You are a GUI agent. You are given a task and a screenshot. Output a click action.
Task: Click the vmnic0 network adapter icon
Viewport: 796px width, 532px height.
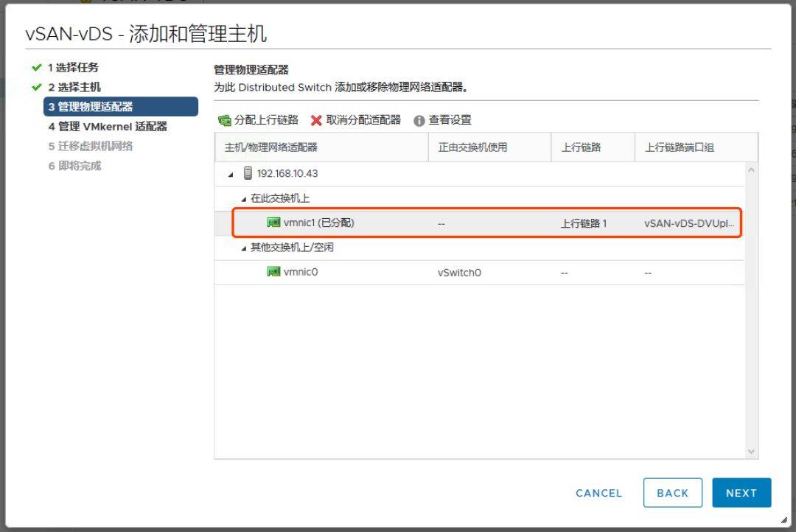pos(273,272)
